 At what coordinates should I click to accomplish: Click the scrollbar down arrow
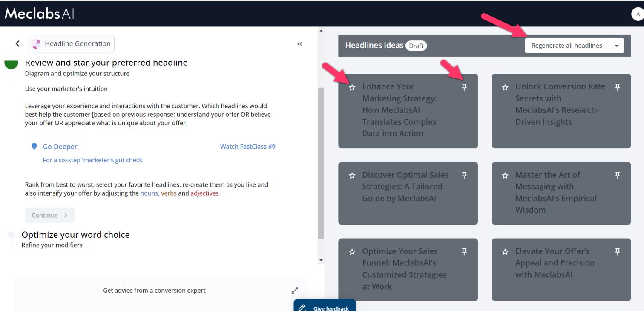(x=321, y=260)
